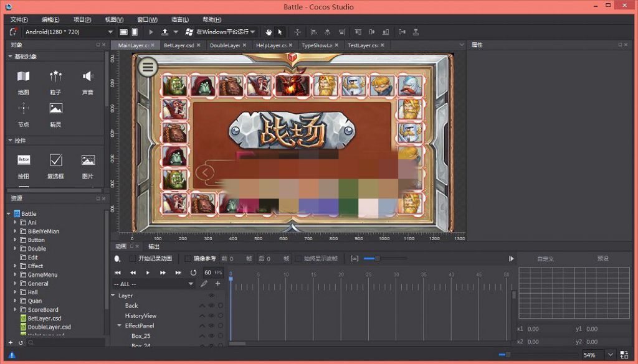Toggle visibility eye for Back layer
The image size is (638, 364).
(x=212, y=306)
